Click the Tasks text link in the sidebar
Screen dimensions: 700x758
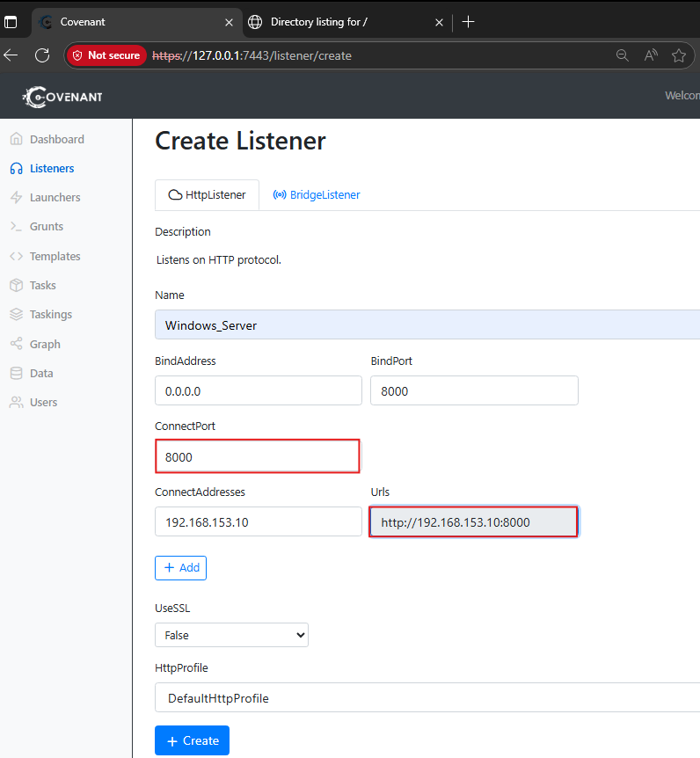[43, 285]
